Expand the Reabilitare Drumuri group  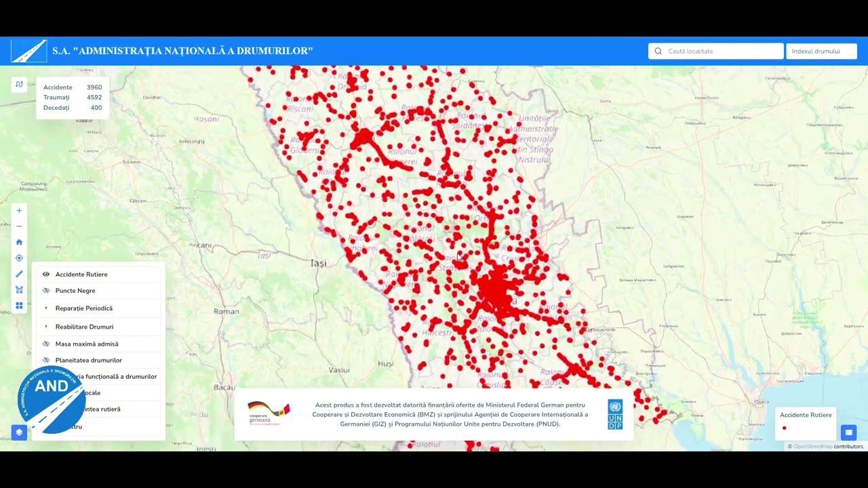(46, 327)
